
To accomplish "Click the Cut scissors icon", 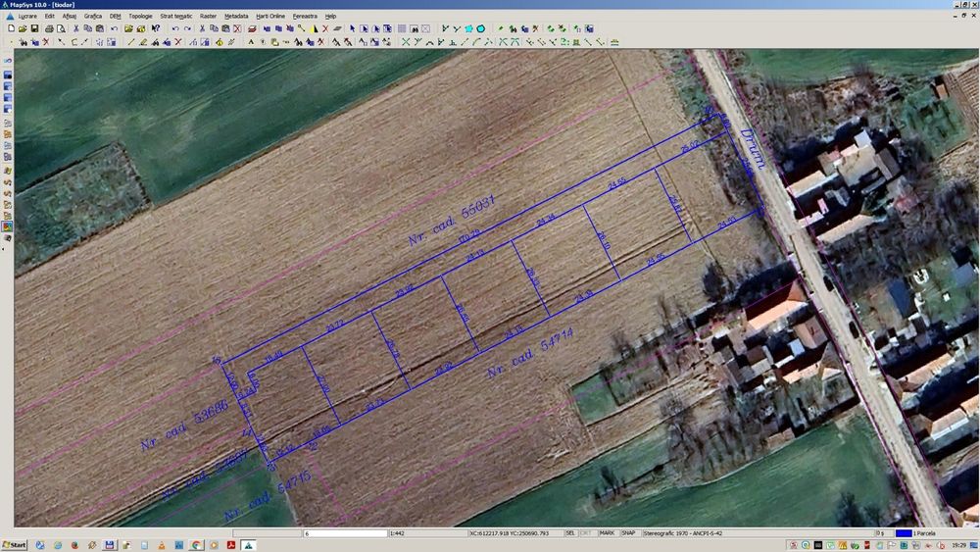I will [x=75, y=28].
